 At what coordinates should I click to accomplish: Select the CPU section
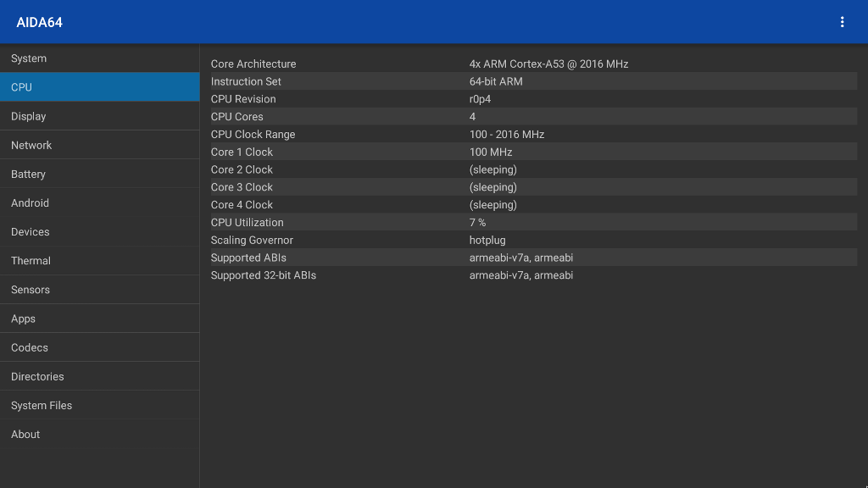coord(100,87)
